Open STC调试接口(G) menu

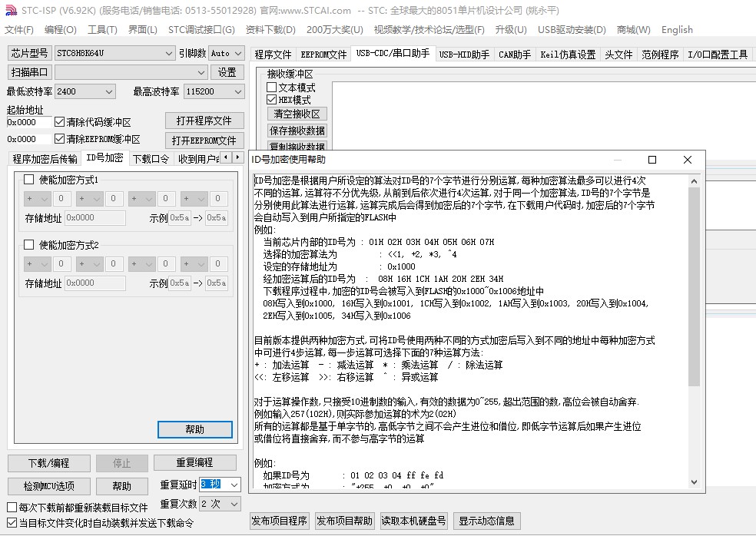[201, 30]
